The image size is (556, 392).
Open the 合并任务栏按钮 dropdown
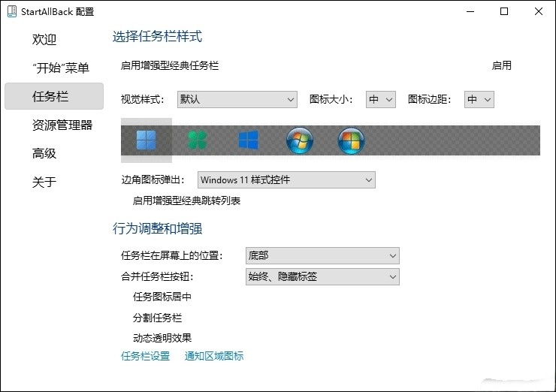(x=322, y=276)
